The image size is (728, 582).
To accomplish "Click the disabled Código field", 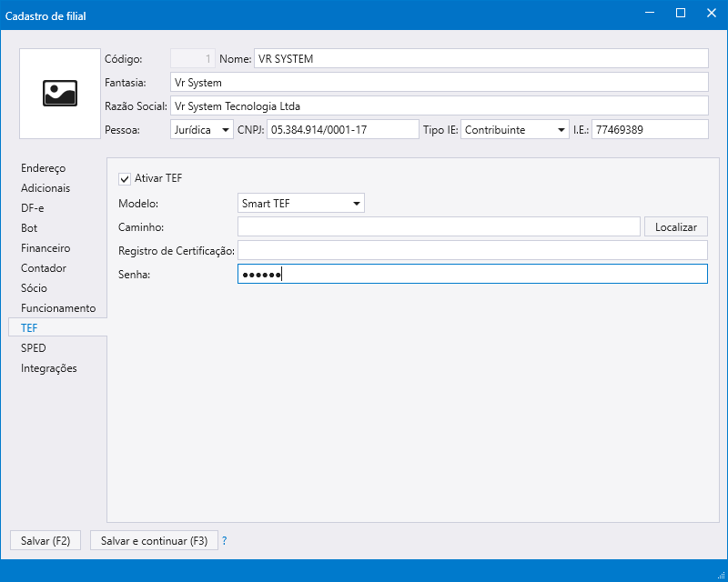I will point(193,58).
